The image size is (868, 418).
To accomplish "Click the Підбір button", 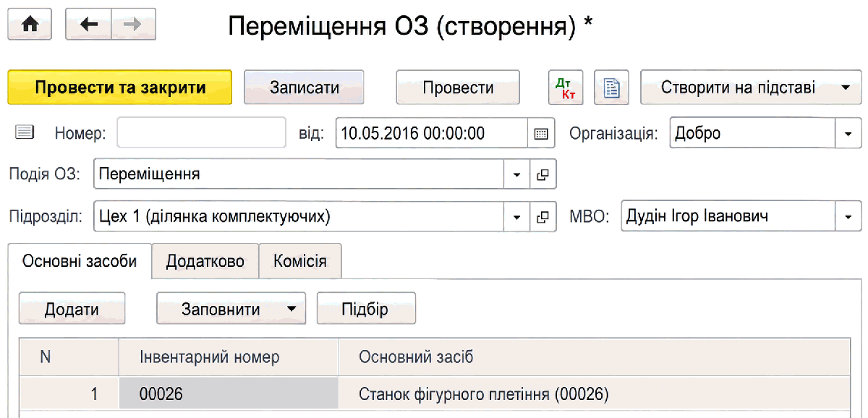I will click(365, 309).
